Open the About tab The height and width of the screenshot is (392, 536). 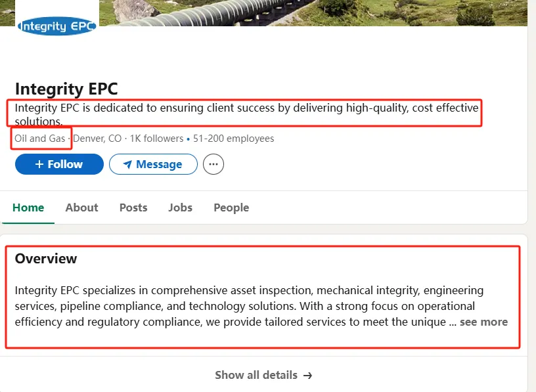[x=81, y=207]
